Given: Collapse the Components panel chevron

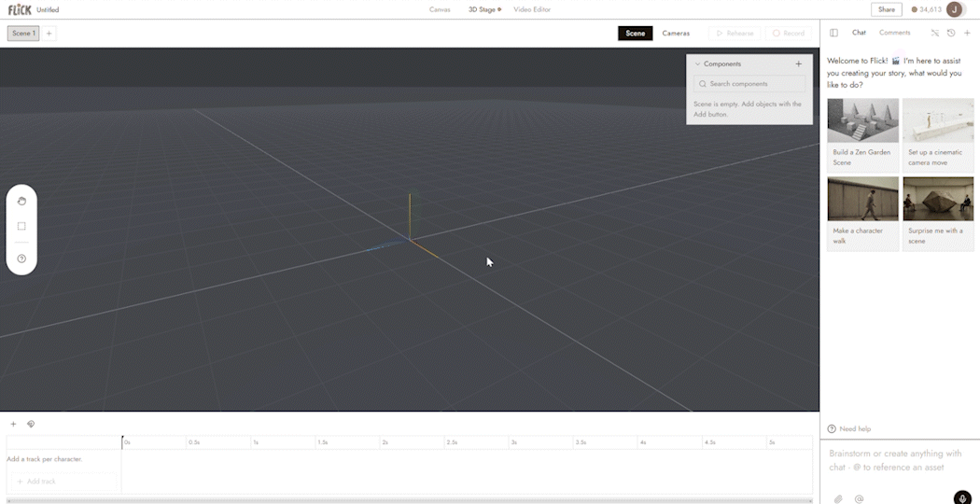Looking at the screenshot, I should point(697,63).
